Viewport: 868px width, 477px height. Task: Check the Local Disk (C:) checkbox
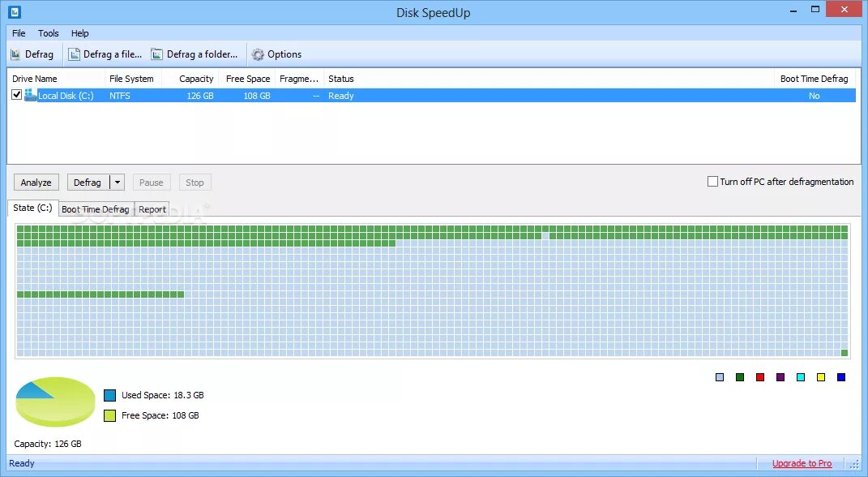click(x=16, y=95)
